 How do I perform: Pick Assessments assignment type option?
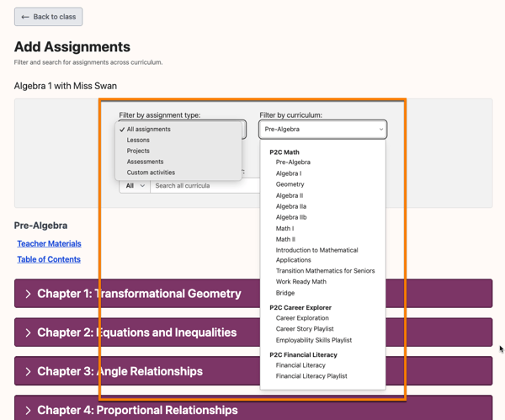coord(145,162)
